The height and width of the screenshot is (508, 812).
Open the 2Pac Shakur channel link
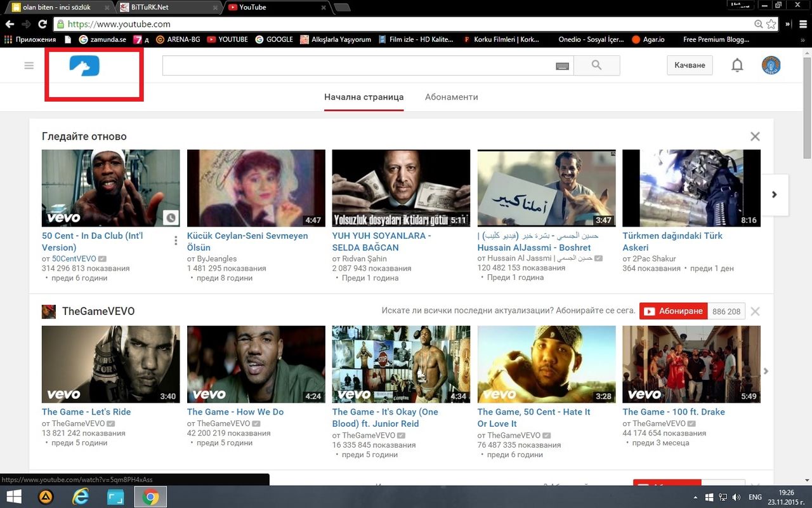coord(654,258)
